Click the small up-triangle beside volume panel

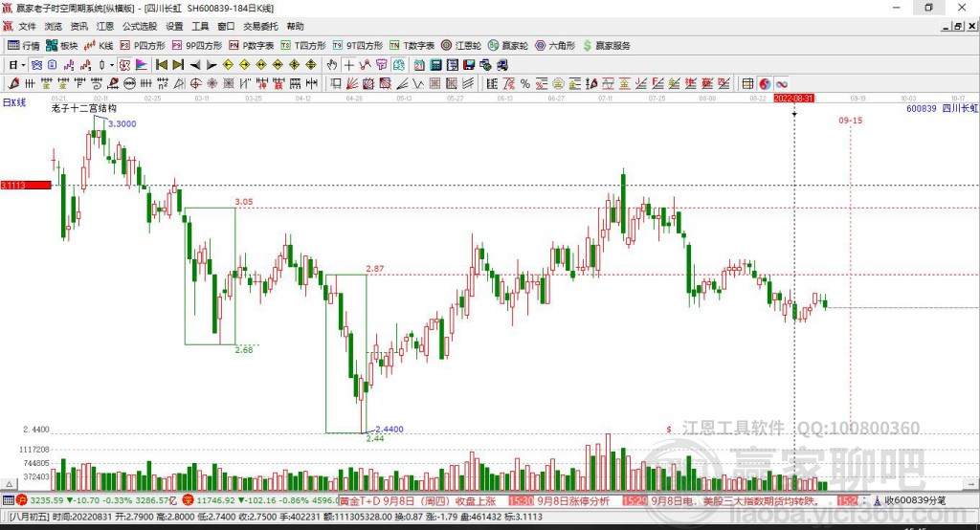tap(9, 484)
